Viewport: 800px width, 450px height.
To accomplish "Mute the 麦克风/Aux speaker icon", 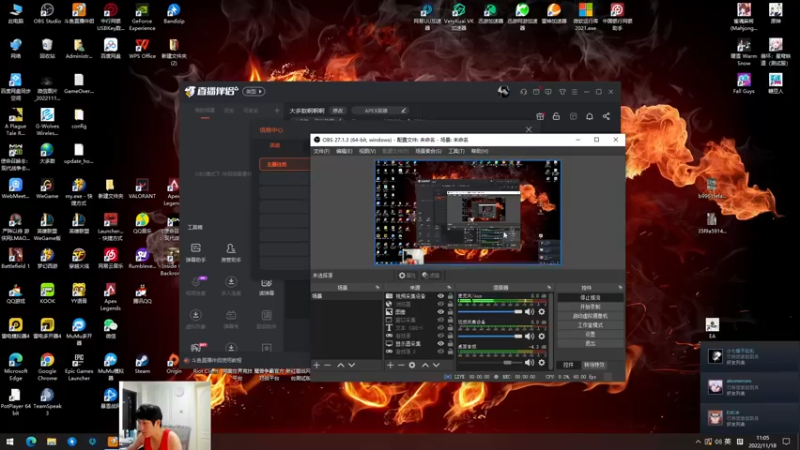I will (530, 312).
